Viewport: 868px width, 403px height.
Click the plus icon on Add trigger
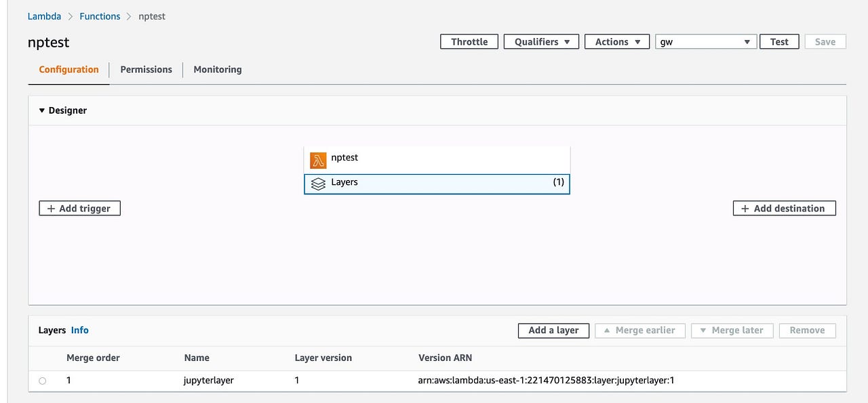(x=52, y=208)
